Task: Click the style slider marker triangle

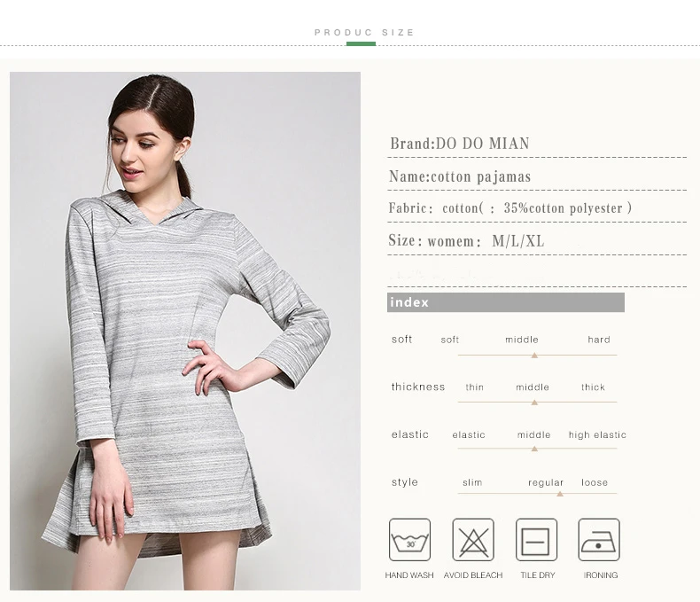Action: pos(560,494)
